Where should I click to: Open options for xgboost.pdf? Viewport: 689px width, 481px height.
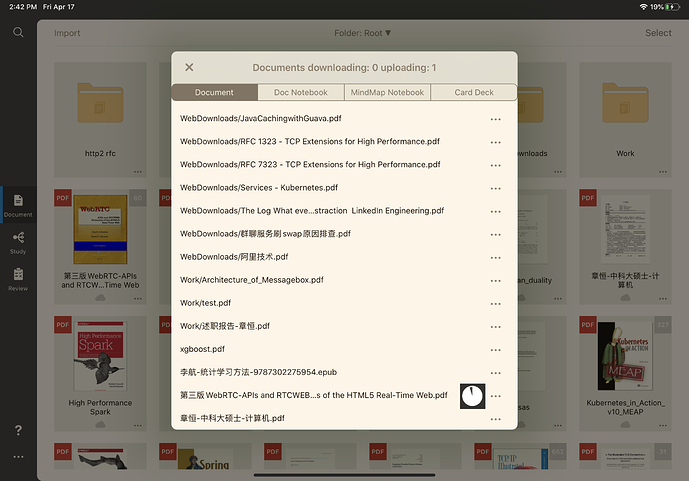click(x=496, y=350)
